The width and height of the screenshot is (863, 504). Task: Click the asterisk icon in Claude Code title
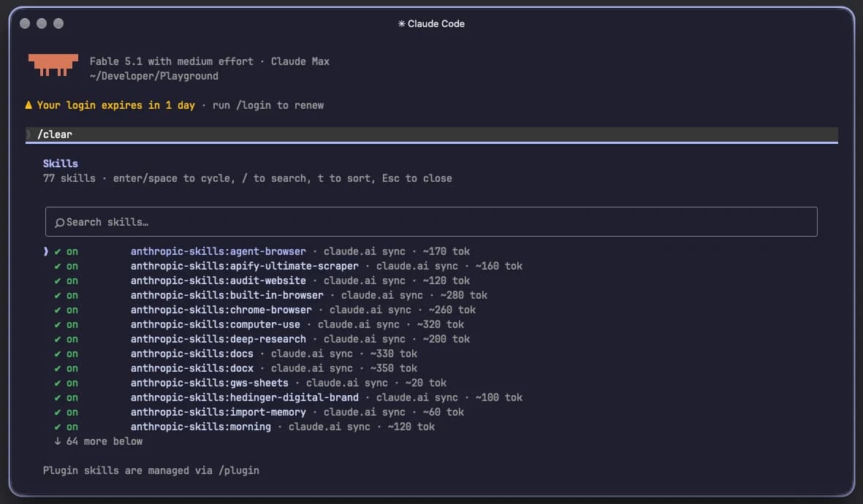[402, 23]
